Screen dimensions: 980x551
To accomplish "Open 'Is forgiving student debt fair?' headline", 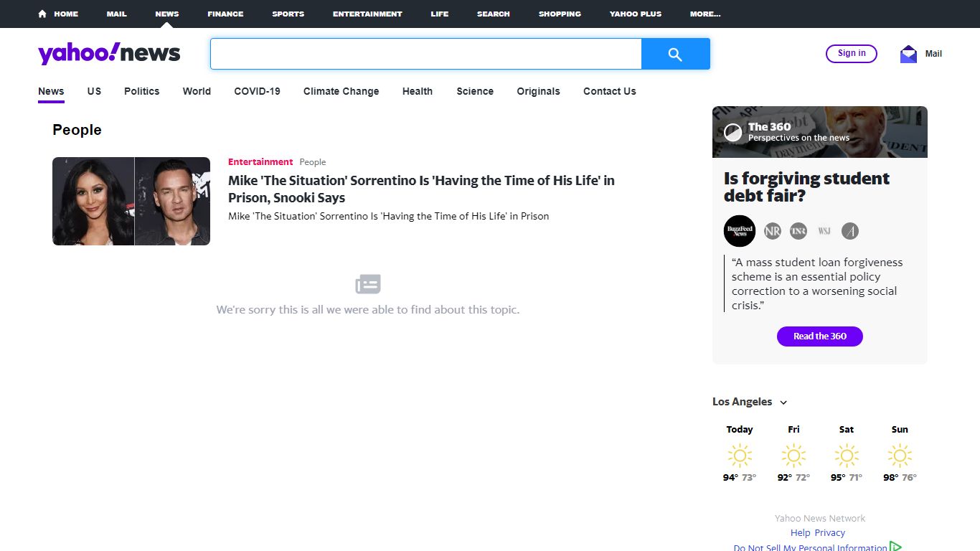I will click(x=806, y=187).
